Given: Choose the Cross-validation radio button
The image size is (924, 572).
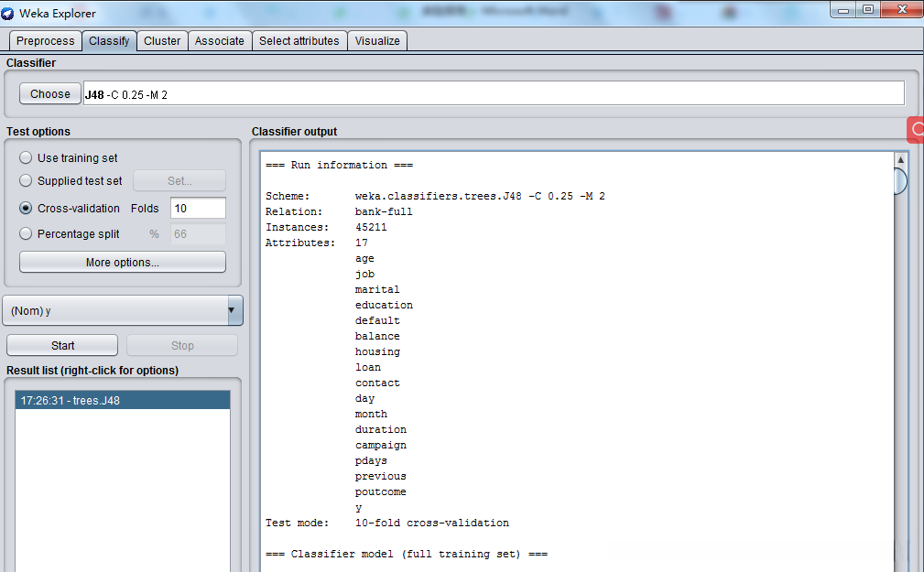Looking at the screenshot, I should 26,209.
